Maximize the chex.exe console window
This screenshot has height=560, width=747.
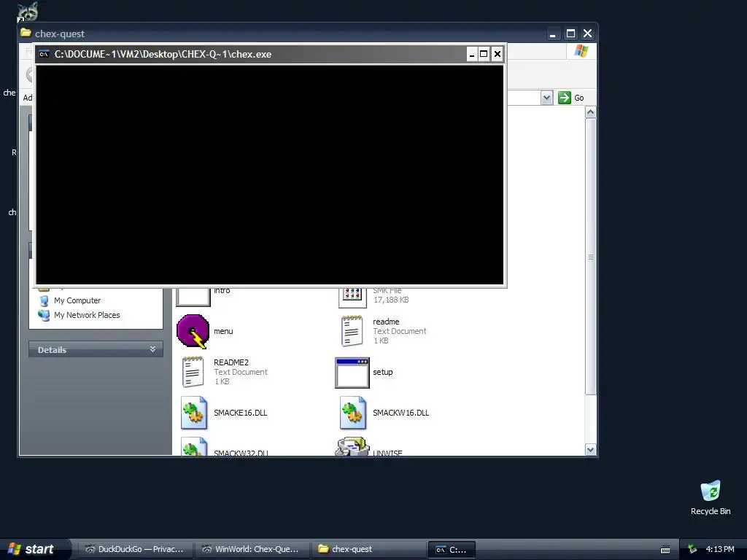tap(484, 54)
